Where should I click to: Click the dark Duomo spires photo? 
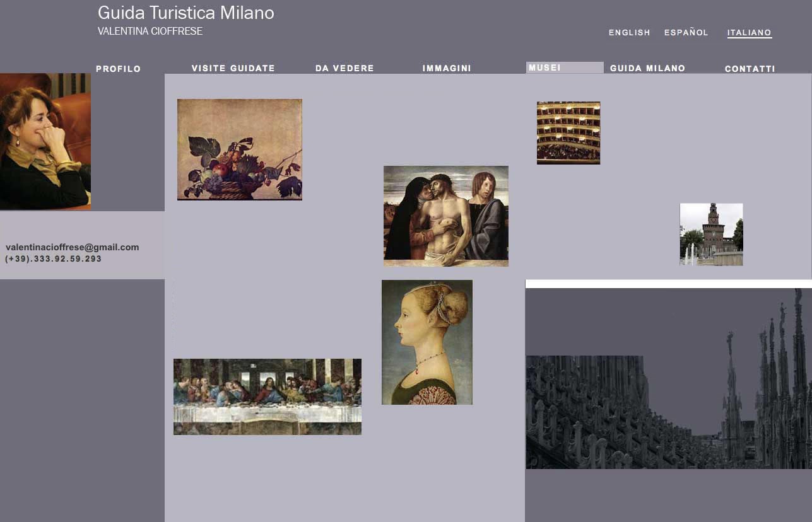[x=669, y=378]
